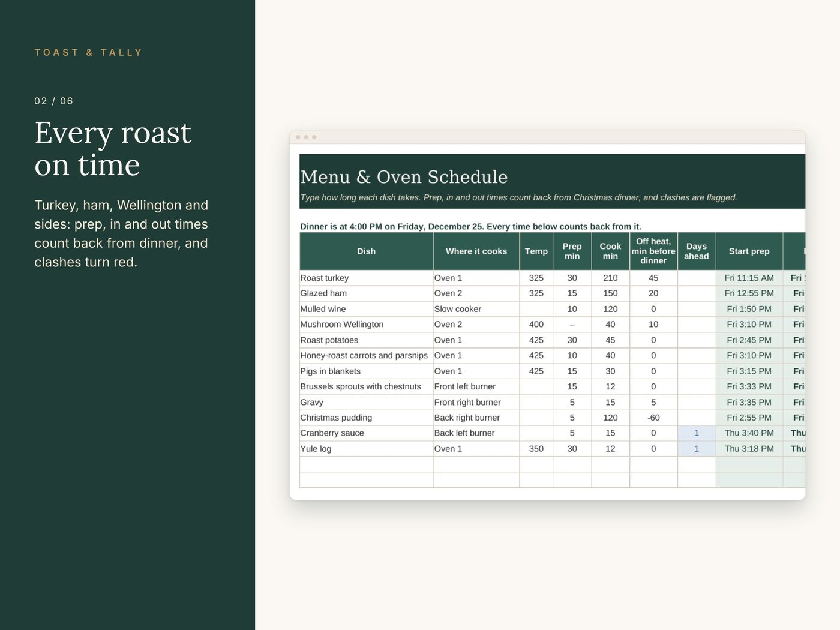Select the Thu 3:18 PM start prep cell
Image resolution: width=840 pixels, height=630 pixels.
tap(749, 449)
